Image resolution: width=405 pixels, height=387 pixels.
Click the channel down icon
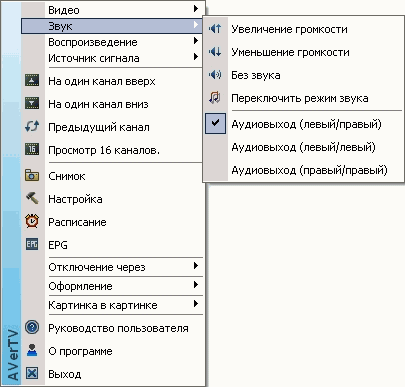[32, 103]
